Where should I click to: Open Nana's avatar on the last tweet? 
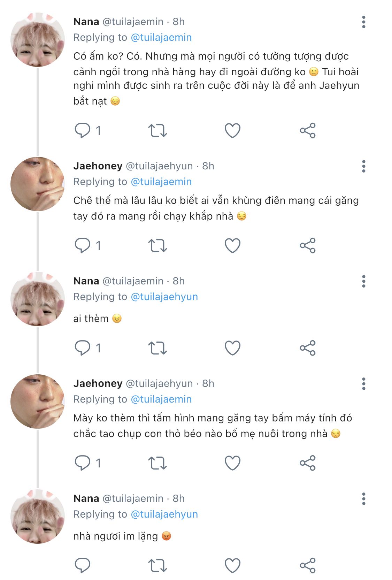(38, 517)
